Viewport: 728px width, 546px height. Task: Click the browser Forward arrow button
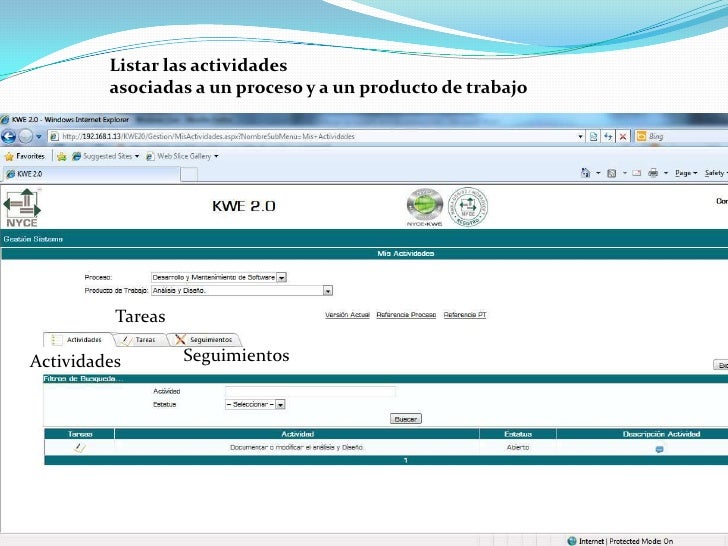pos(26,136)
